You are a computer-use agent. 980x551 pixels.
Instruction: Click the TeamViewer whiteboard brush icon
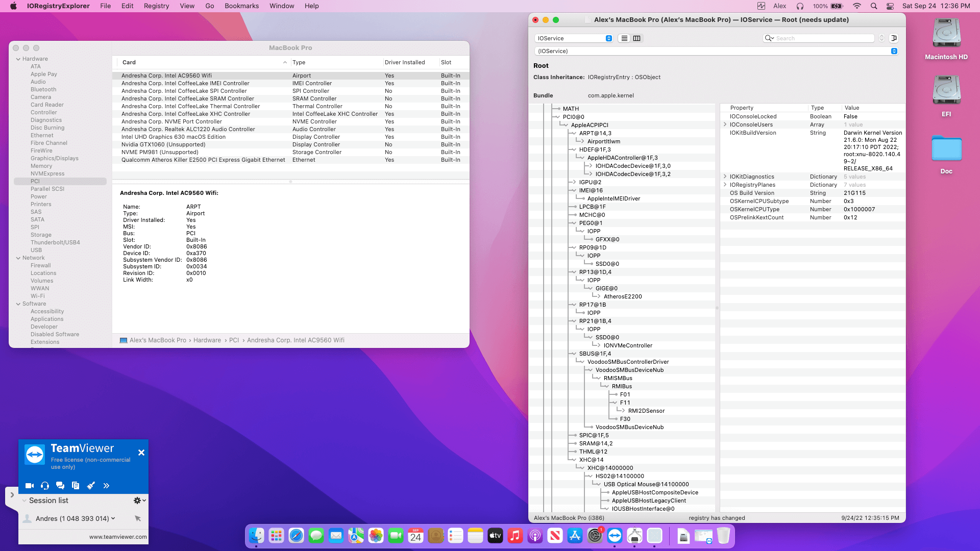click(91, 486)
